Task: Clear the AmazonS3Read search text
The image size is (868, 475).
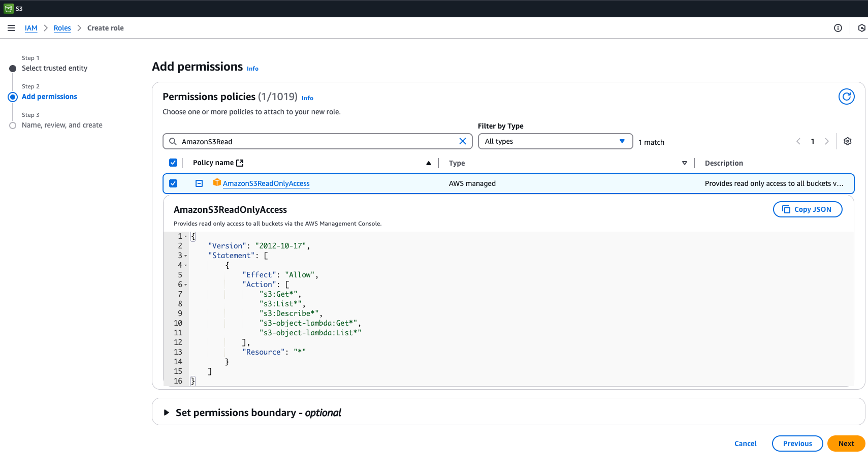Action: click(463, 141)
